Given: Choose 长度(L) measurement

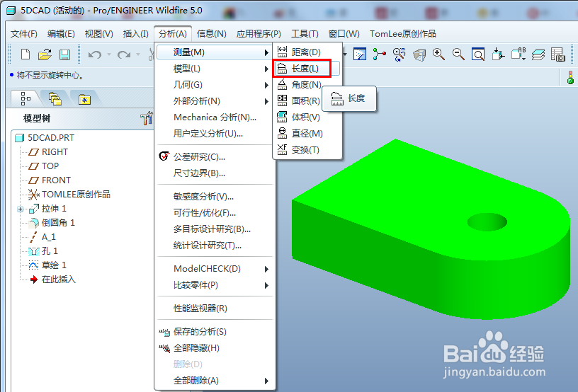Looking at the screenshot, I should [307, 69].
